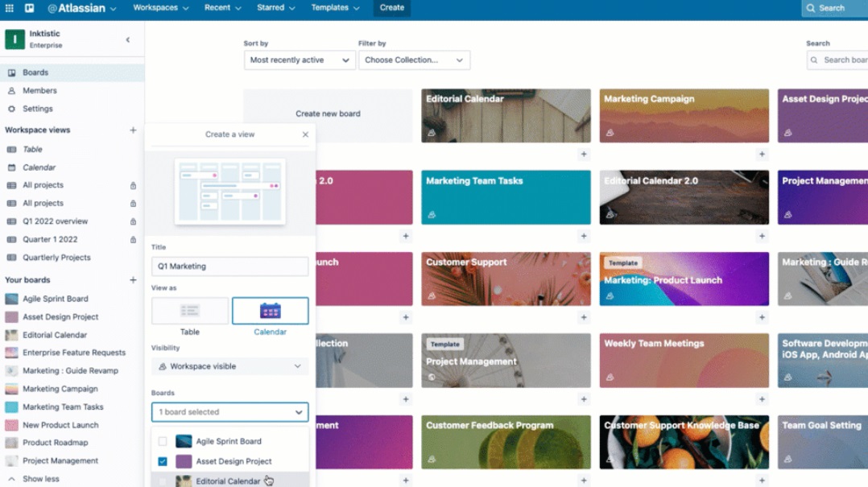868x487 pixels.
Task: Open Boards in the sidebar
Action: pos(72,72)
